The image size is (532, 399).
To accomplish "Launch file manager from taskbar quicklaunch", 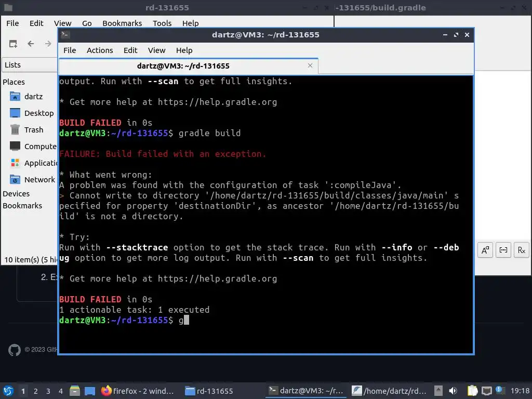I will pos(75,391).
